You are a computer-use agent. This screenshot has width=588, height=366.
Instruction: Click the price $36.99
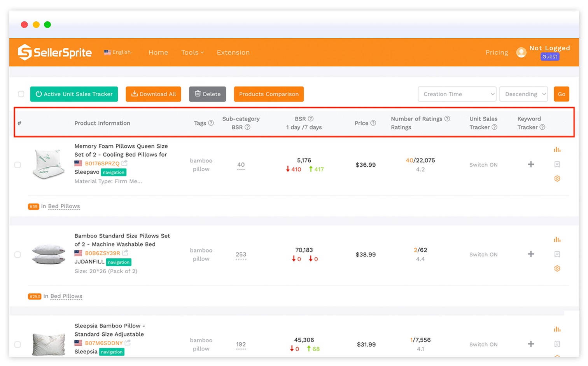pos(366,165)
